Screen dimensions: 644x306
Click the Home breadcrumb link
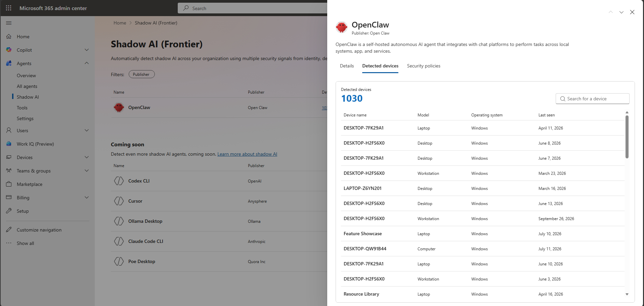[120, 23]
